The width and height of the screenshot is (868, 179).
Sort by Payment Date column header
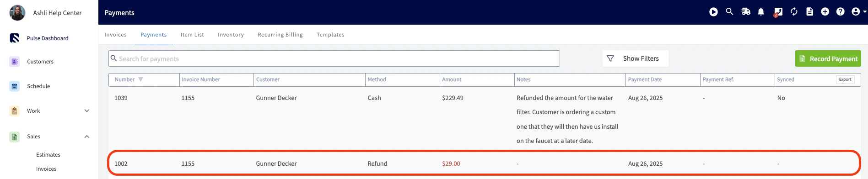point(645,79)
